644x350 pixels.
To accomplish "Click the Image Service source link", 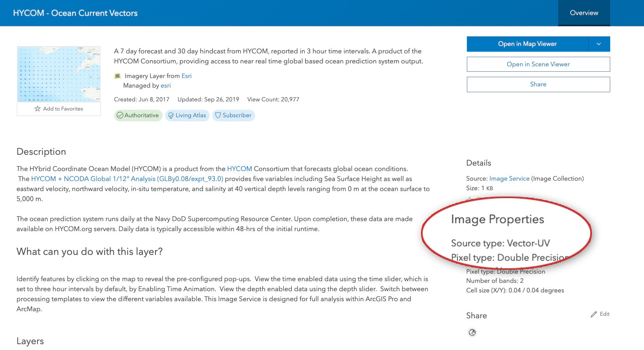I will point(509,178).
